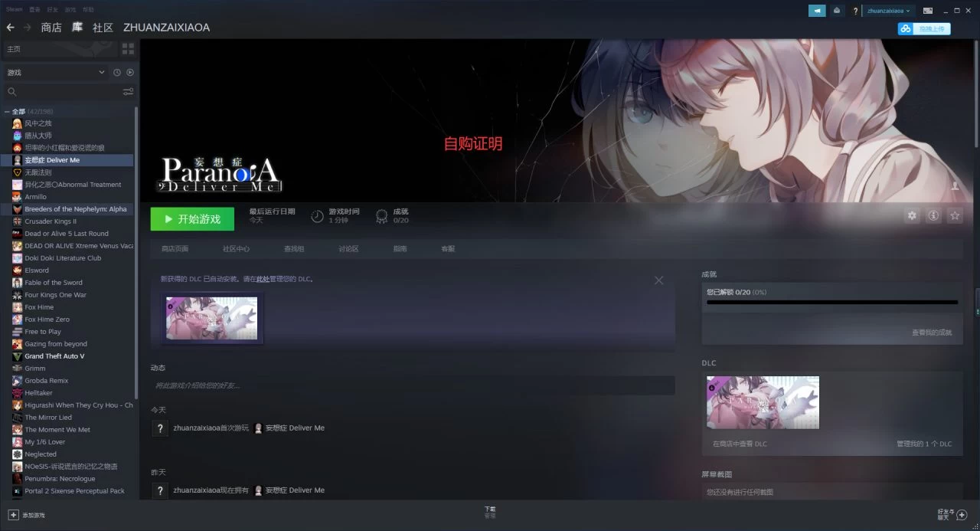Go back with the left arrow
980x531 pixels.
10,28
